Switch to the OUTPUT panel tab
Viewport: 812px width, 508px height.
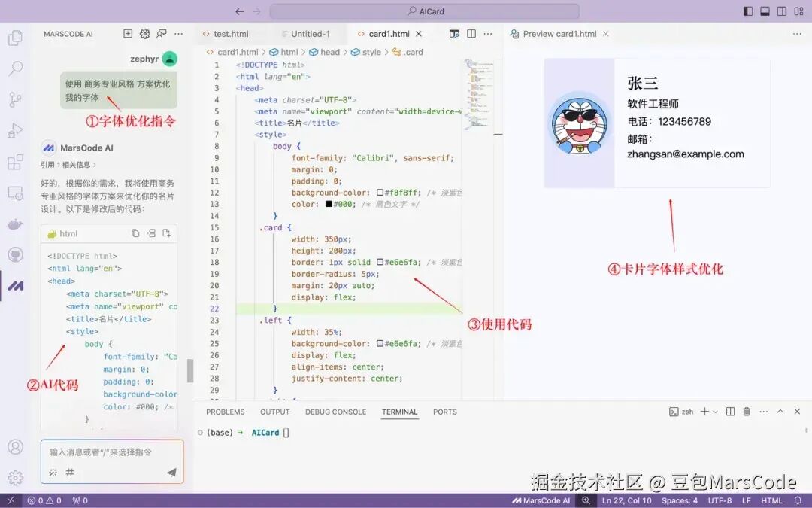click(274, 412)
